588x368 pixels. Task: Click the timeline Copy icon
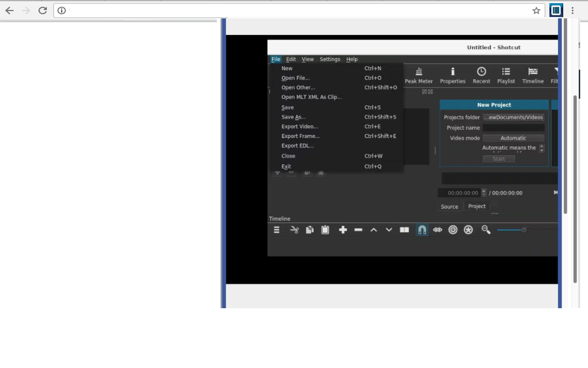tap(310, 230)
